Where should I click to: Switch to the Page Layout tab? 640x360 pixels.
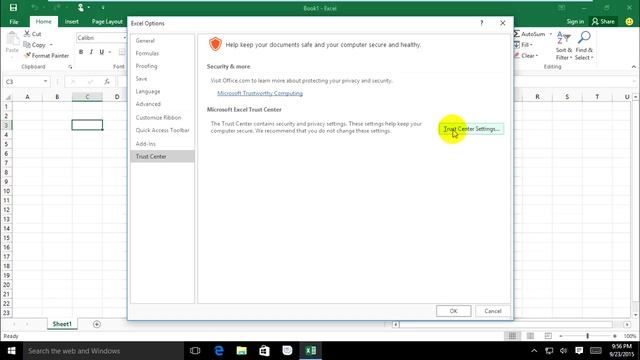point(107,22)
